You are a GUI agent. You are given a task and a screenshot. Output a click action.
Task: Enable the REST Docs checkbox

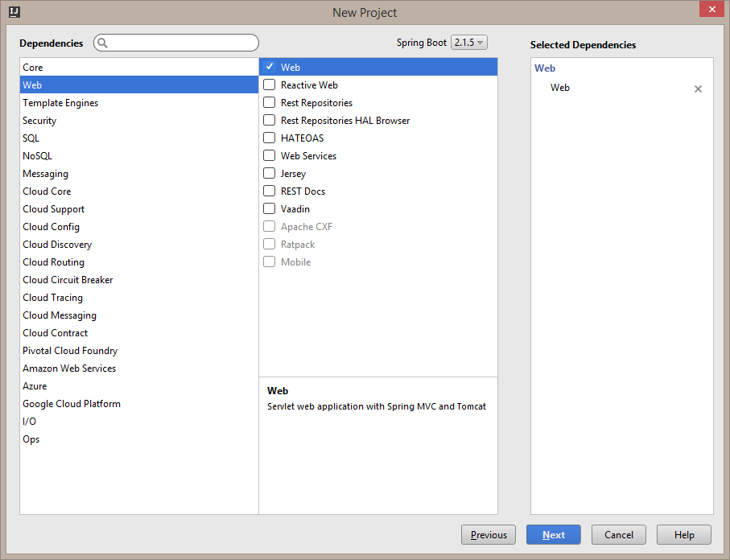269,191
